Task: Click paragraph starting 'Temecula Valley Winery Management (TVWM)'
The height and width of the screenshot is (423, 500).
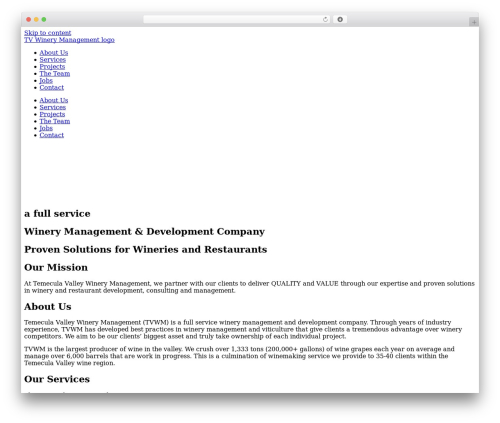Action: click(x=243, y=329)
